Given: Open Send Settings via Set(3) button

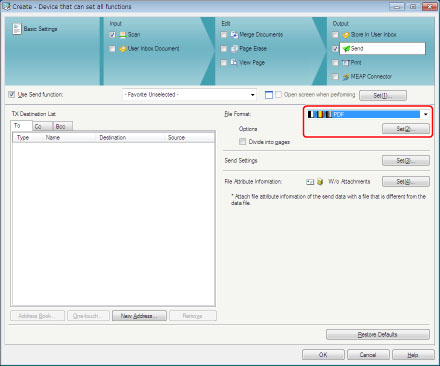Looking at the screenshot, I should tap(406, 161).
